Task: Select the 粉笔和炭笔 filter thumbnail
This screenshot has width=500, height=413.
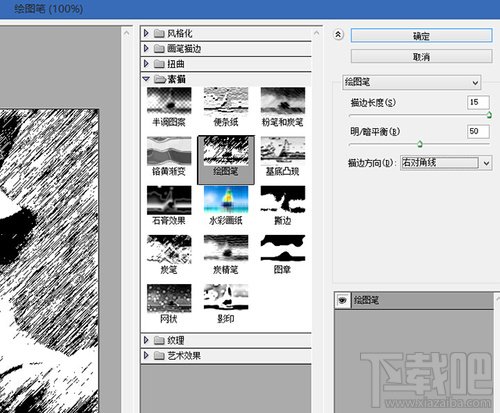Action: pyautogui.click(x=283, y=101)
